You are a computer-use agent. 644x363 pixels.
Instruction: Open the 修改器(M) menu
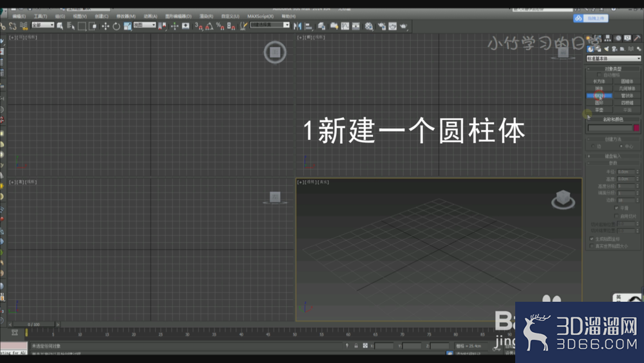(x=126, y=17)
